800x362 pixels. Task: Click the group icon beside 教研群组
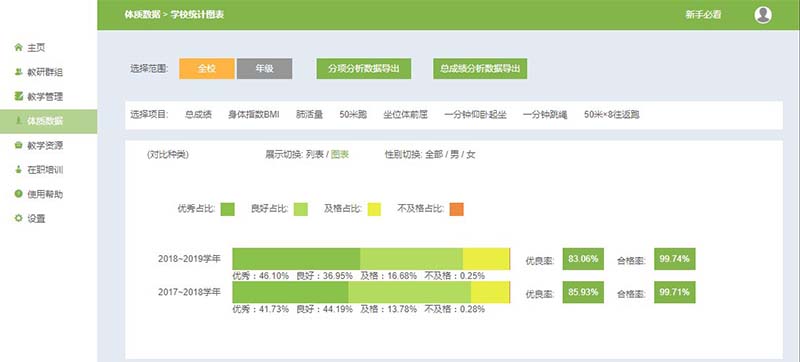pos(19,72)
